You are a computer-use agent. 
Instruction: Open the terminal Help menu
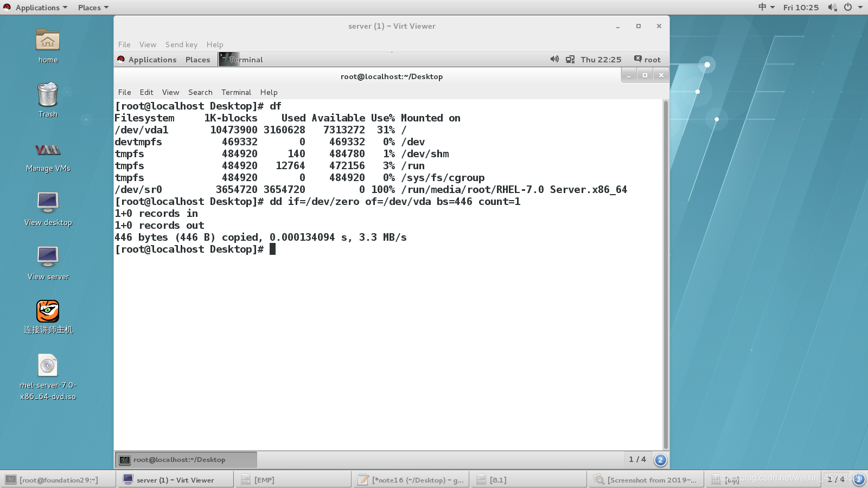269,92
